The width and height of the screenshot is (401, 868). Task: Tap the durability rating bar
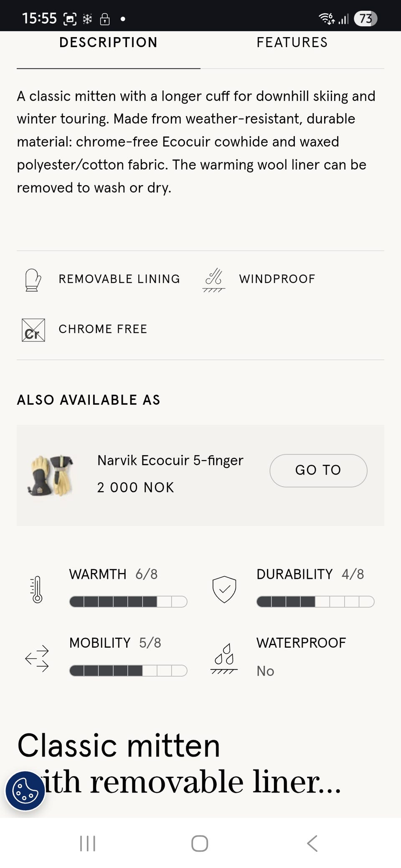point(315,602)
